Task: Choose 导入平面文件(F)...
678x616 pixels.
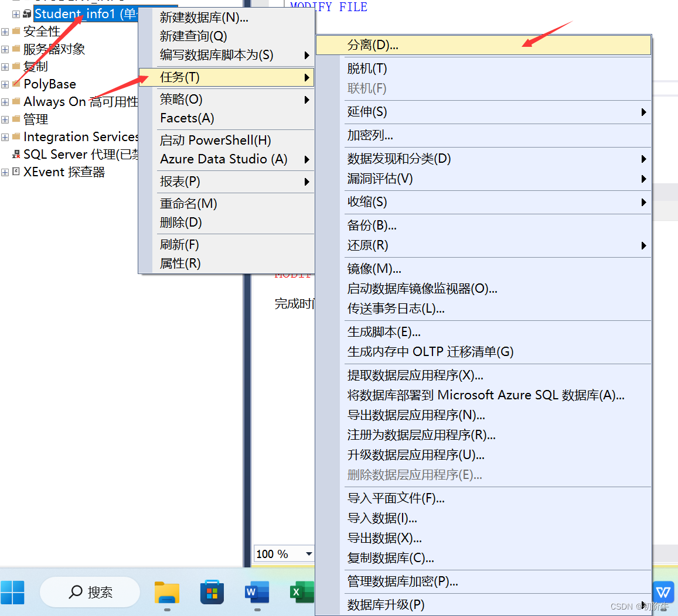Action: pyautogui.click(x=483, y=498)
